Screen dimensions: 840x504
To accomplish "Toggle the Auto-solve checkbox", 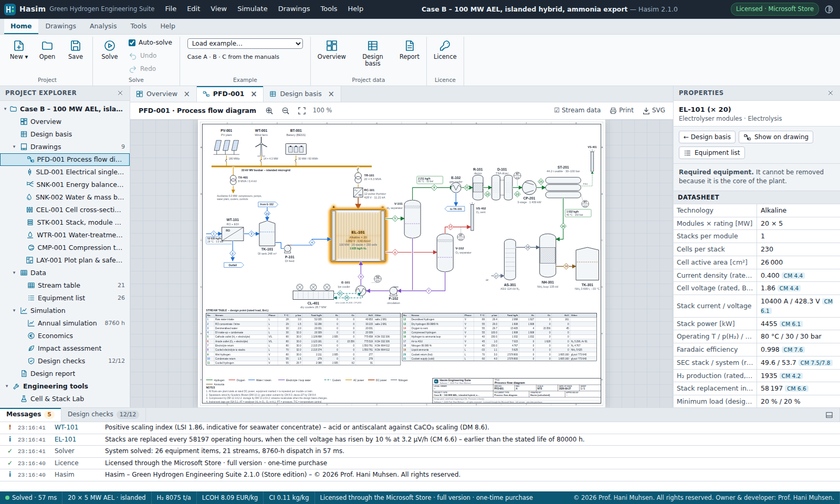I will (x=132, y=43).
